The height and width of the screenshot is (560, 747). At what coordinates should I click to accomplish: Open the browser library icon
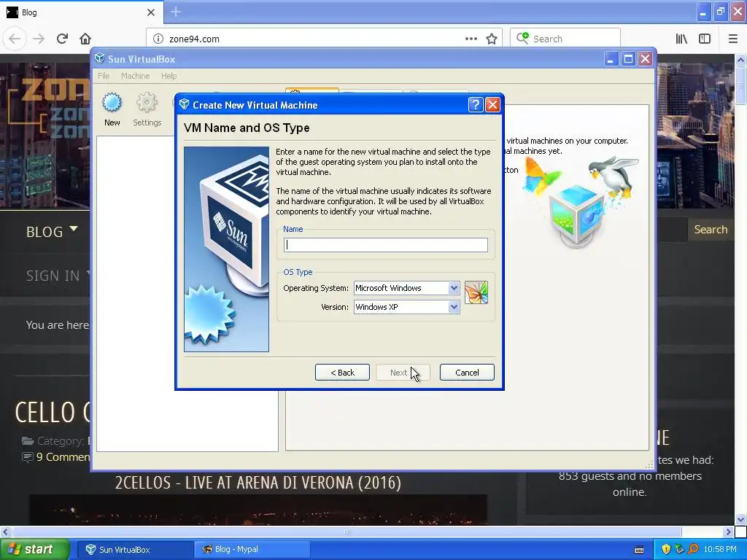click(681, 39)
